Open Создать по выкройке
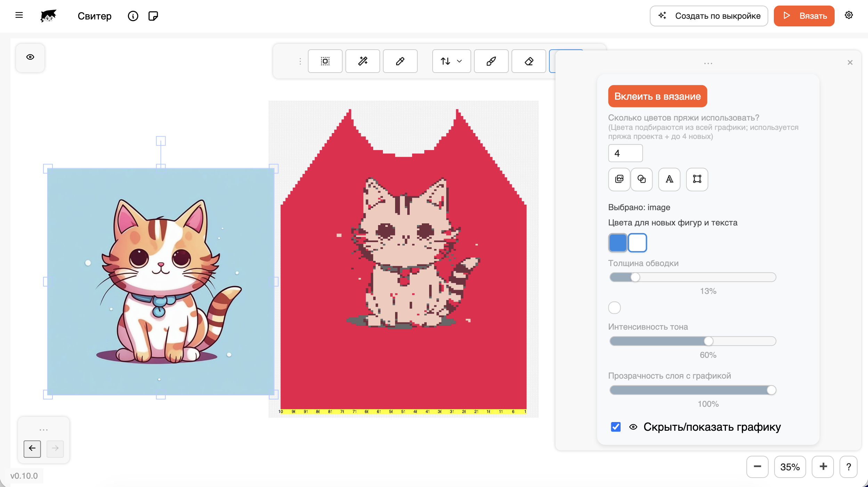Viewport: 868px width, 487px height. click(x=709, y=16)
